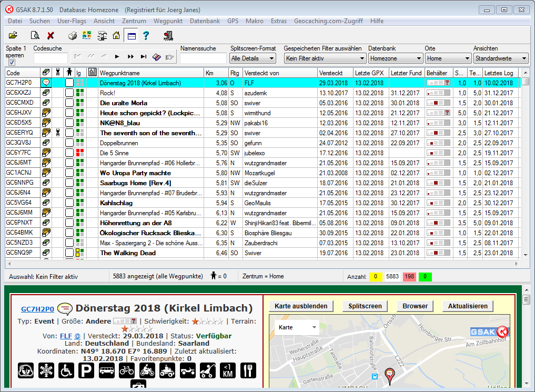Click the stroller attribute icon

click(208, 370)
